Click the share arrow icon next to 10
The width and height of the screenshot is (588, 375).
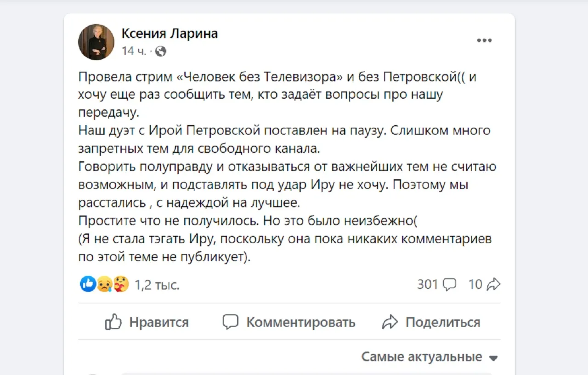tap(493, 285)
